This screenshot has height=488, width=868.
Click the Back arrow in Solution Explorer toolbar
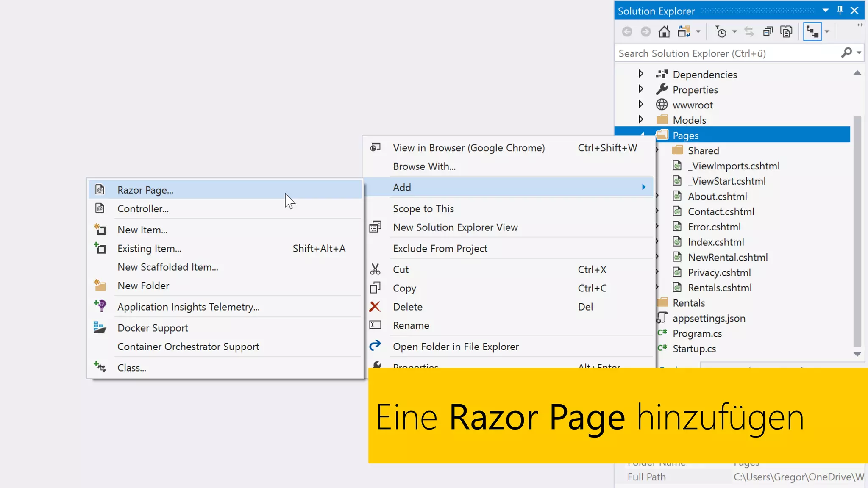click(627, 32)
